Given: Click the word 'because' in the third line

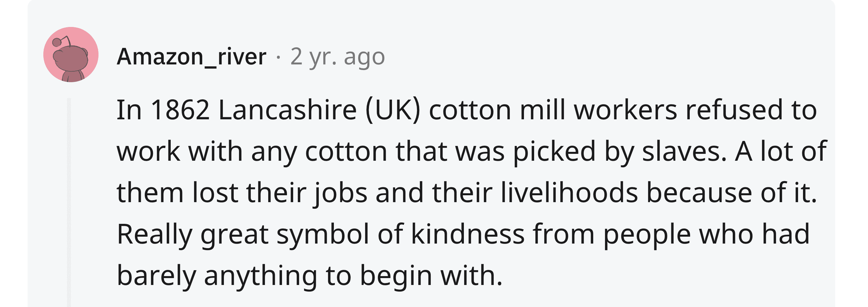Looking at the screenshot, I should (699, 193).
